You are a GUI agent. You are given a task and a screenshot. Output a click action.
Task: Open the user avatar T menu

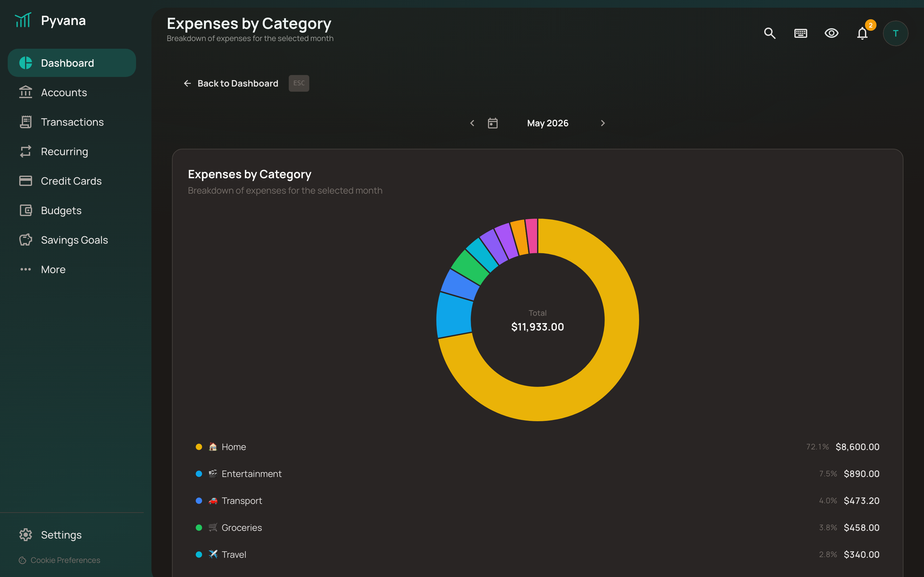point(895,33)
